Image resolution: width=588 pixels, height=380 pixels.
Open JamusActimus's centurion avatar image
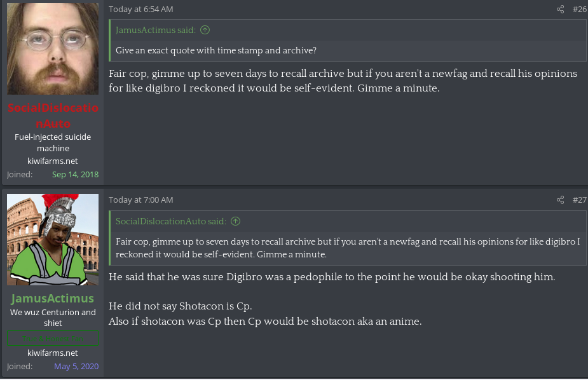[53, 240]
